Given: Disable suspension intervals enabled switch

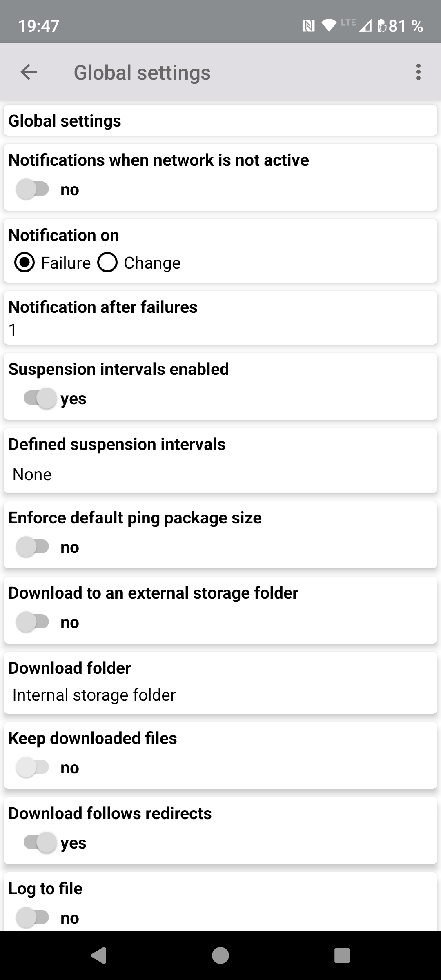Looking at the screenshot, I should [x=40, y=398].
